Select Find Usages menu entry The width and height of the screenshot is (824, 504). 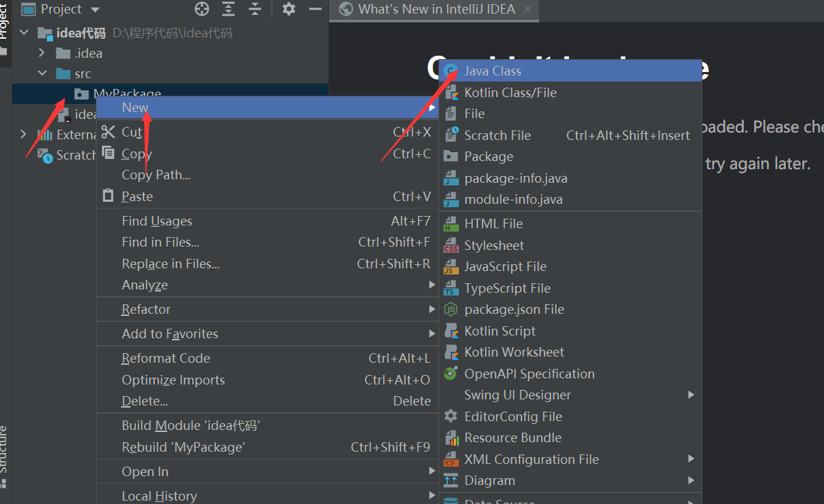click(x=267, y=221)
